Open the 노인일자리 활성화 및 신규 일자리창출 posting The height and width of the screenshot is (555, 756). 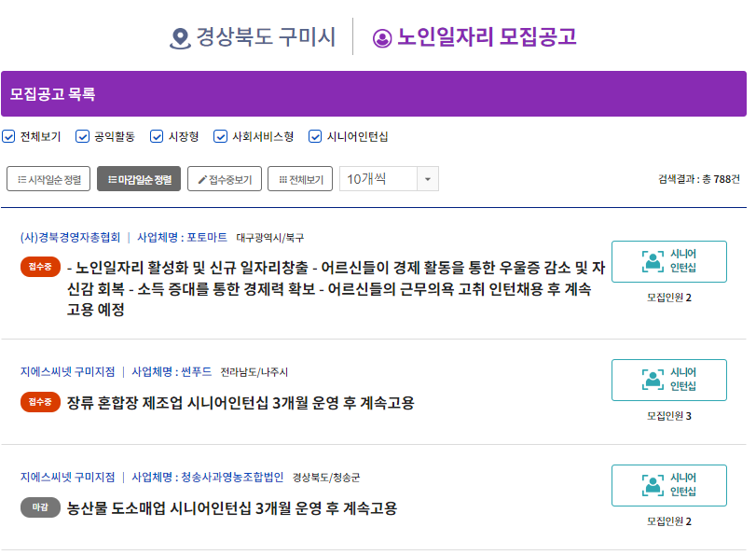[337, 288]
